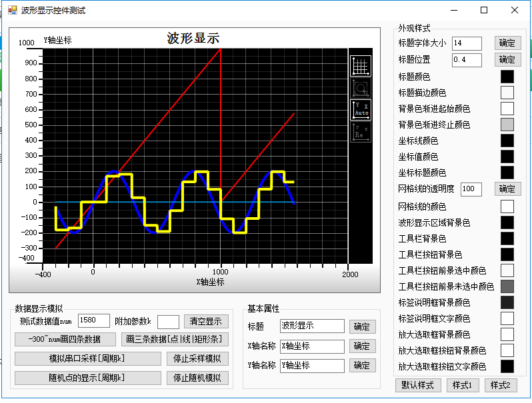The height and width of the screenshot is (403, 532).
Task: Focus the 测试数据值num input field
Action: pyautogui.click(x=93, y=320)
